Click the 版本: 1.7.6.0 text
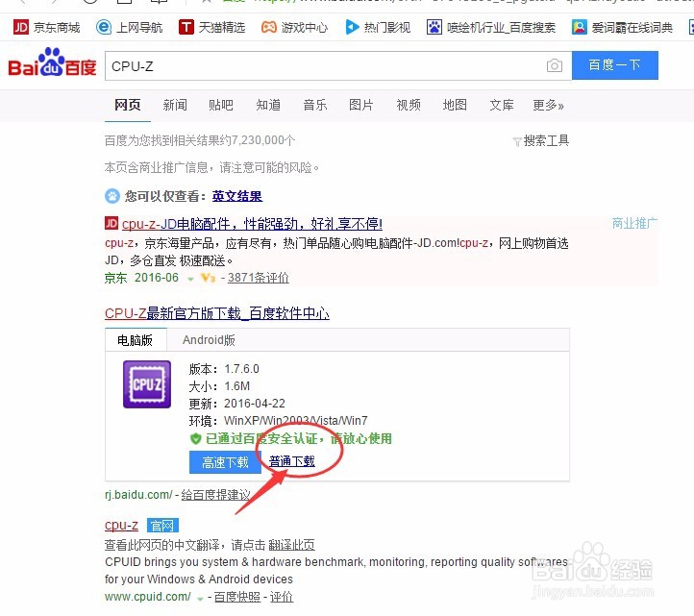This screenshot has height=616, width=694. (224, 369)
